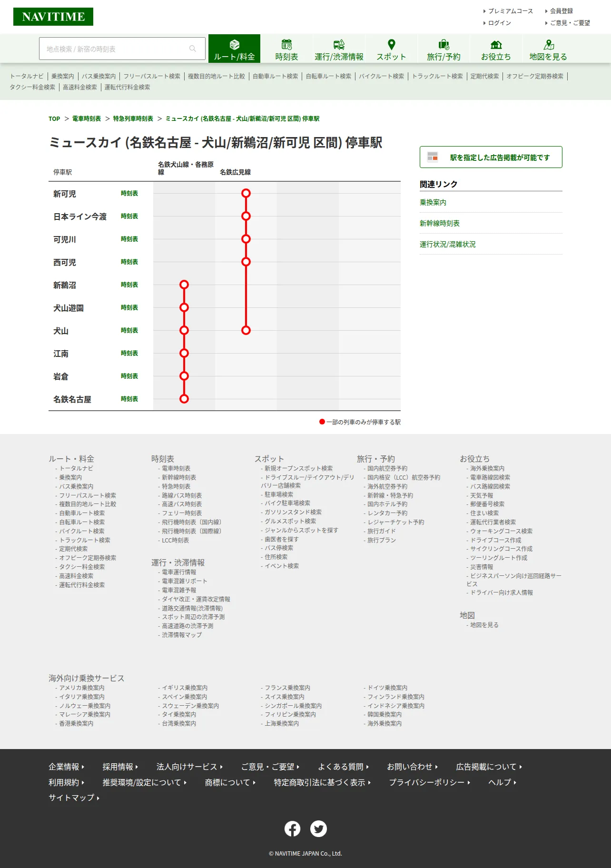
Task: Click 国内ホテル予約 in the sitemap
Action: [387, 504]
